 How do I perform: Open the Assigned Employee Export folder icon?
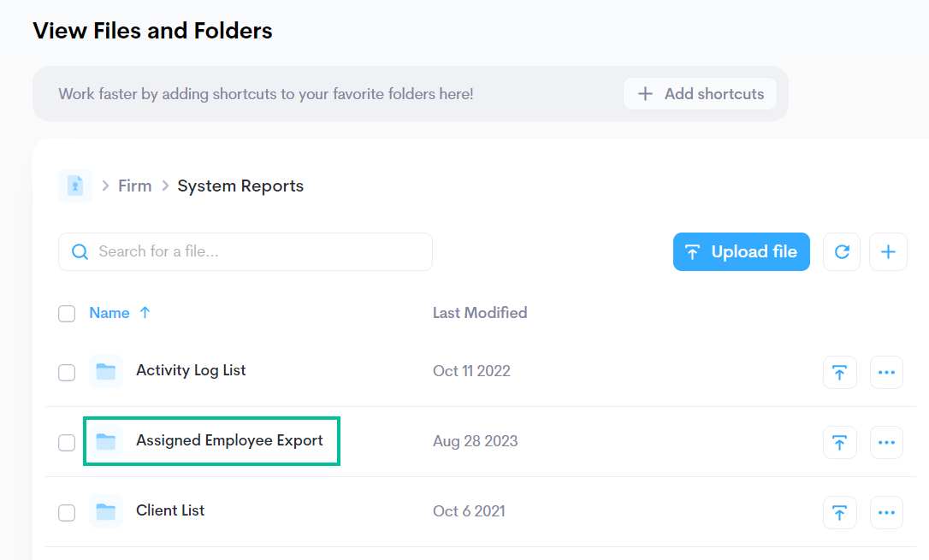[106, 441]
